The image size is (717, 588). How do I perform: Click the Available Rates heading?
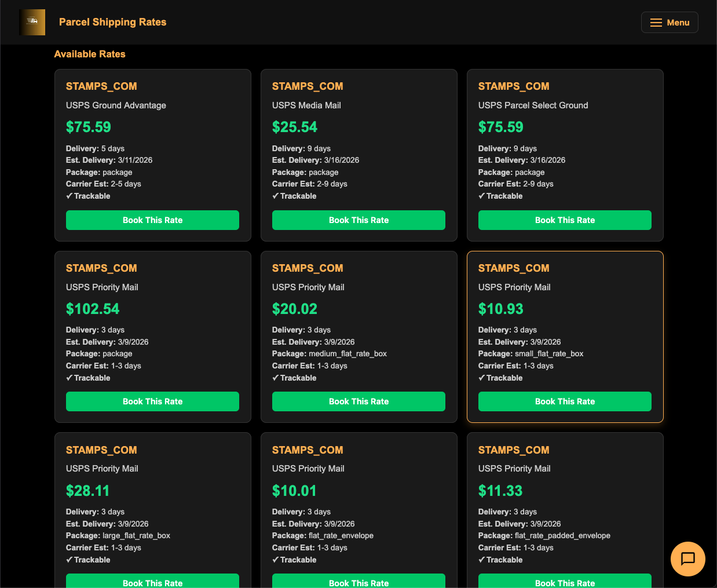coord(90,54)
